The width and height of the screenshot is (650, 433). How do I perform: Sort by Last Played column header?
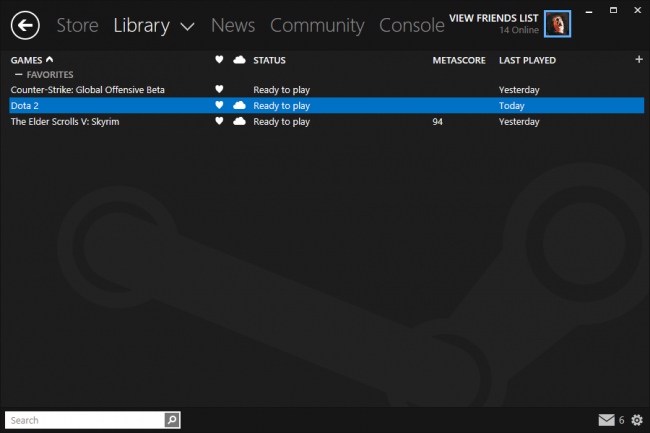click(527, 60)
